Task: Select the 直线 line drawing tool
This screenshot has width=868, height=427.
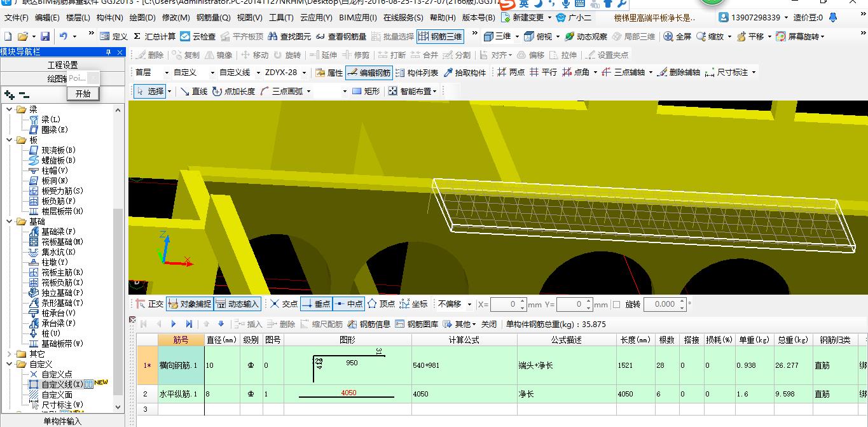Action: click(194, 91)
